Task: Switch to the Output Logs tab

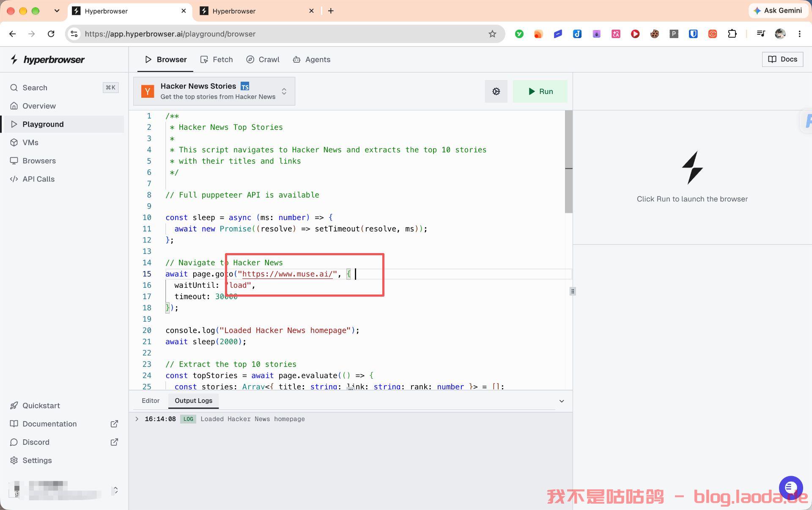Action: (x=193, y=401)
